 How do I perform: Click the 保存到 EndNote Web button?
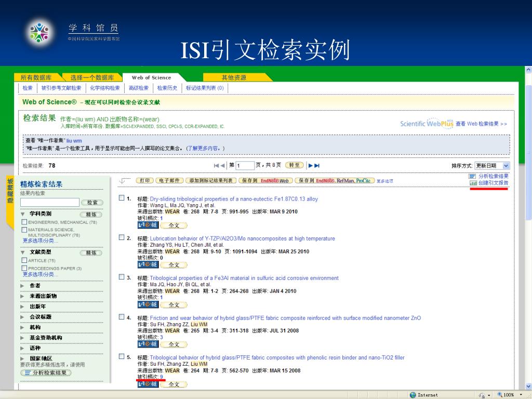pos(265,180)
